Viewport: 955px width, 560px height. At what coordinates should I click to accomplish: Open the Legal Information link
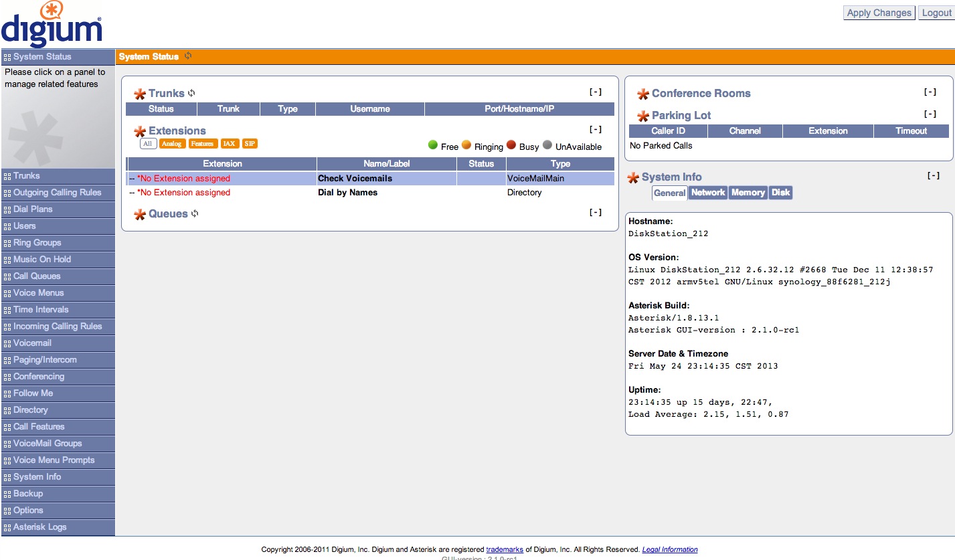(670, 550)
